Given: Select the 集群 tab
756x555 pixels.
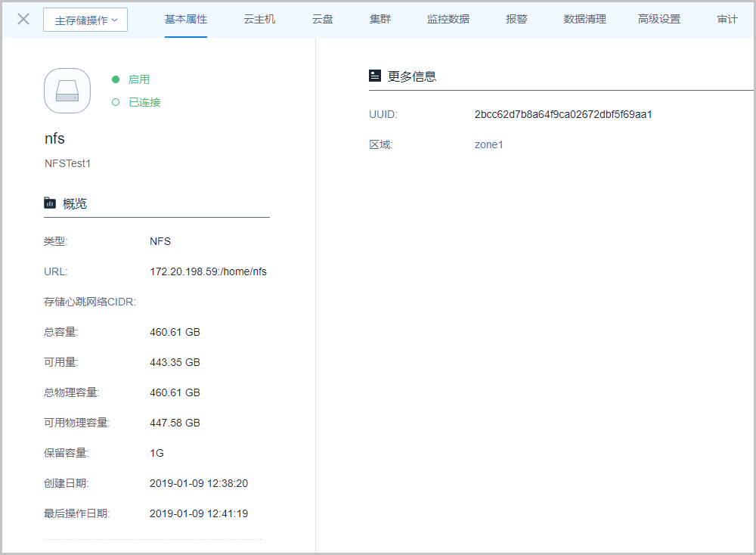Looking at the screenshot, I should (380, 19).
